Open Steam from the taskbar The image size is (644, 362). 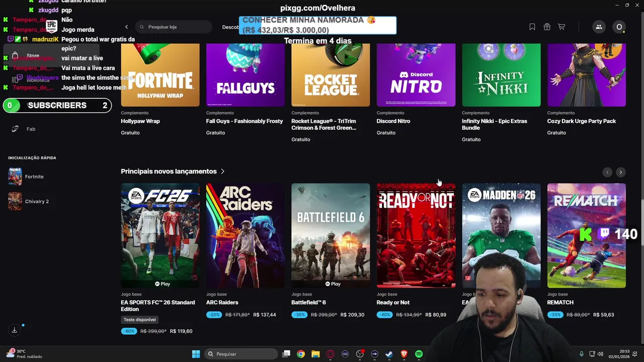point(389,354)
